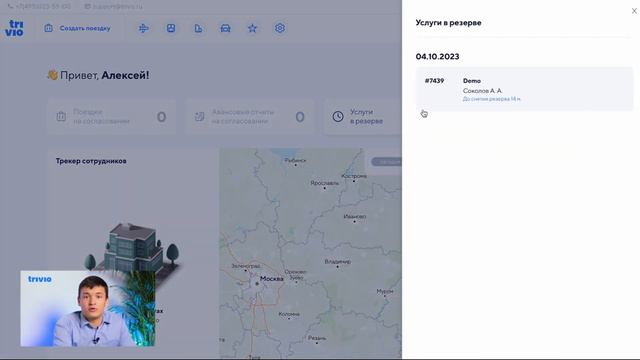Click 'До снятия резерва' time remaining text
This screenshot has height=360, width=640.
point(492,99)
